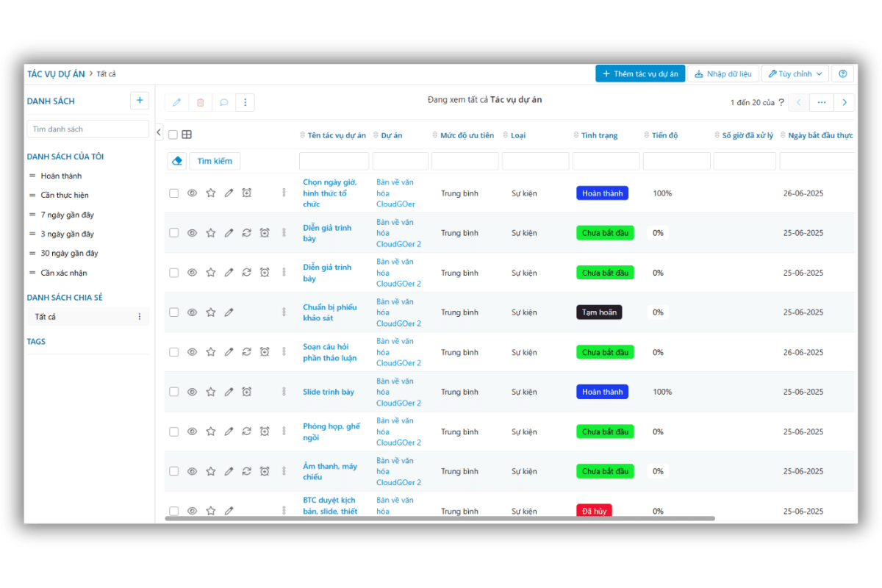Open the 'Tùy chỉnh' dropdown
The width and height of the screenshot is (882, 588).
point(795,74)
